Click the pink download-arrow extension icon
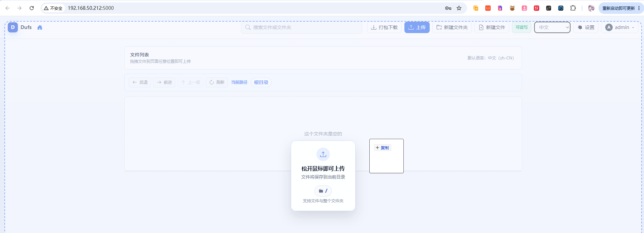This screenshot has width=644, height=233. [x=524, y=8]
